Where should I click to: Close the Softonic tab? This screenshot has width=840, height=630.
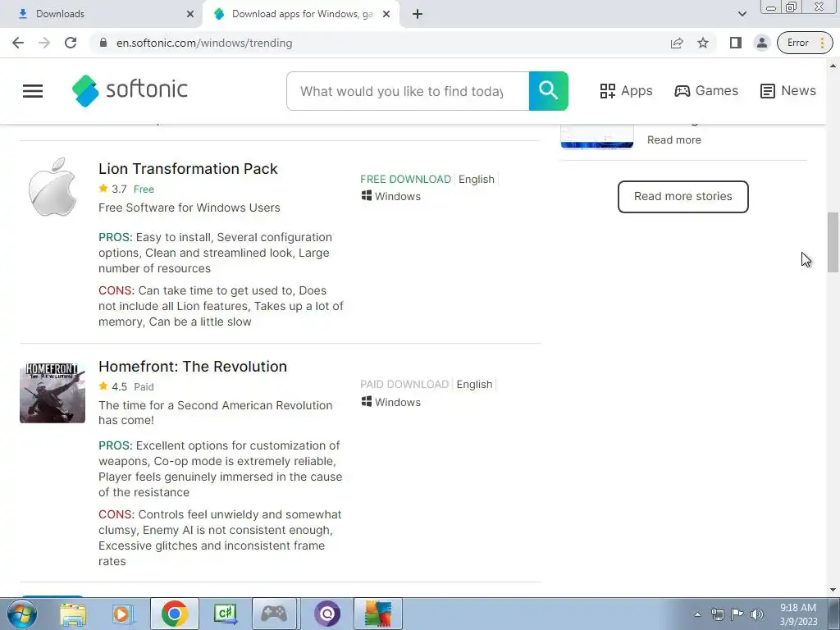point(386,14)
